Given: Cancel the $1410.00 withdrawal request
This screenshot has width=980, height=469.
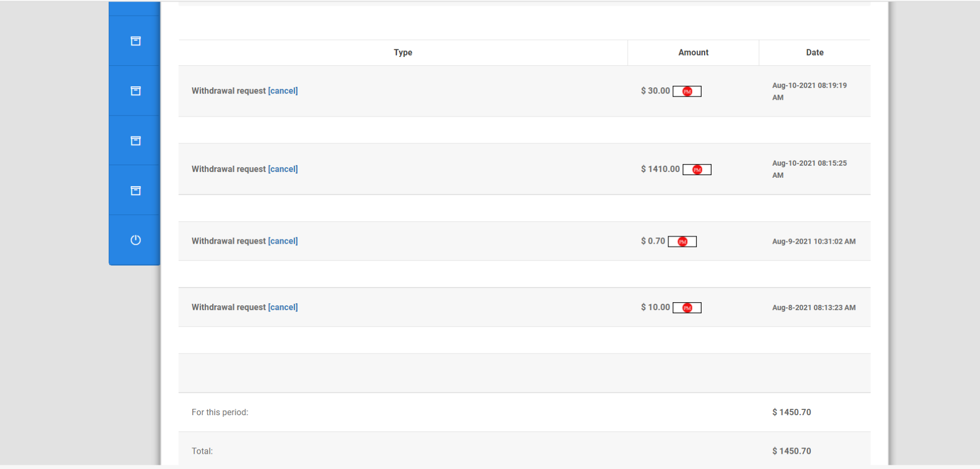Looking at the screenshot, I should coord(283,169).
